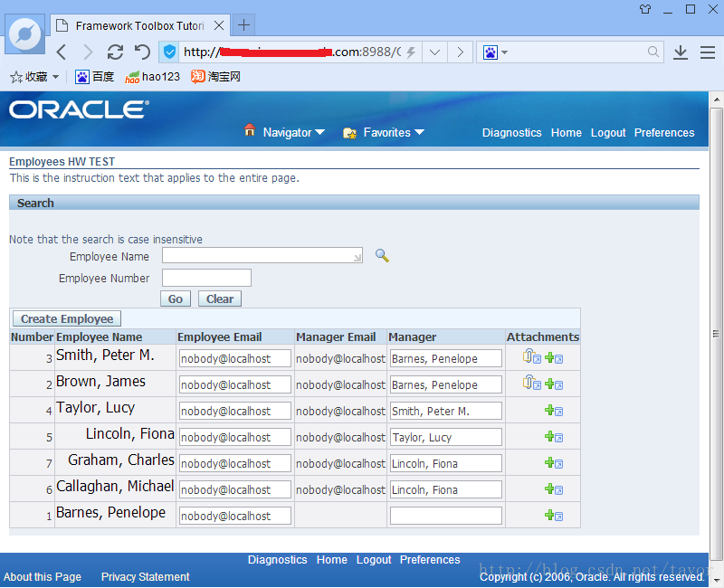Add attachment for Smith, Peter M.

[554, 357]
